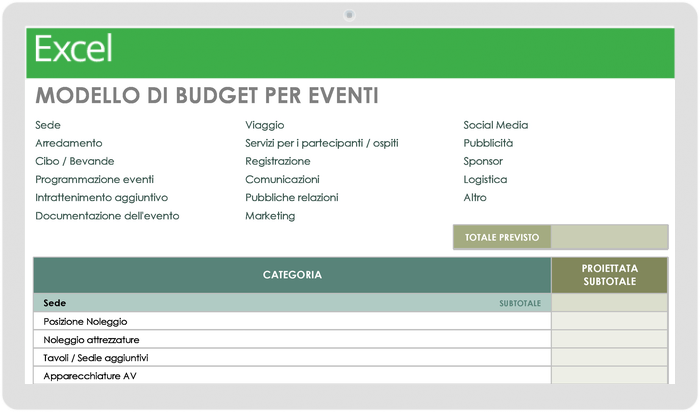Viewport: 700px width, 412px height.
Task: Go to Marketing section link
Action: click(270, 216)
